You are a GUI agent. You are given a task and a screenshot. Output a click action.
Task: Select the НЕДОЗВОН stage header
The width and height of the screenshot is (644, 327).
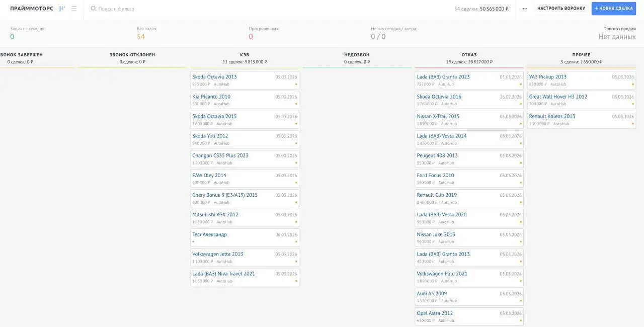(357, 55)
